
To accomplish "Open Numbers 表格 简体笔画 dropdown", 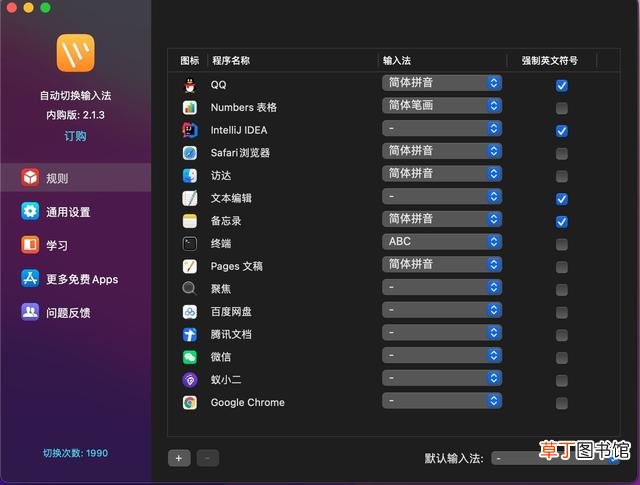I will [442, 106].
